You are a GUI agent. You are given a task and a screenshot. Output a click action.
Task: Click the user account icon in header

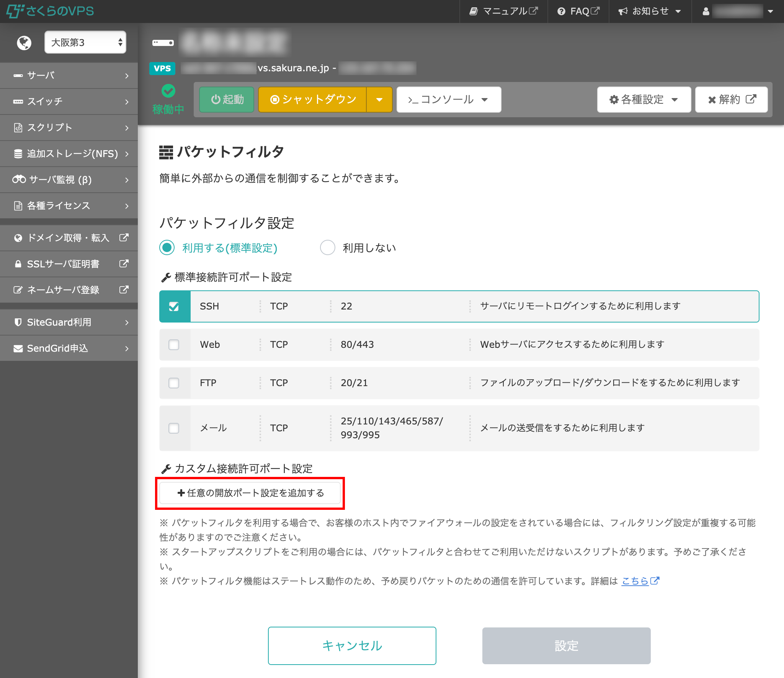coord(706,11)
